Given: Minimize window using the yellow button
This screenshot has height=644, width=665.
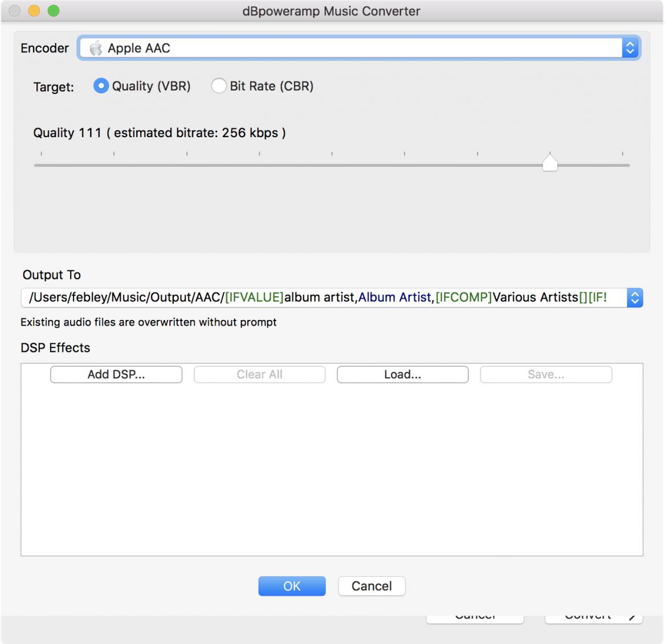Looking at the screenshot, I should click(34, 11).
